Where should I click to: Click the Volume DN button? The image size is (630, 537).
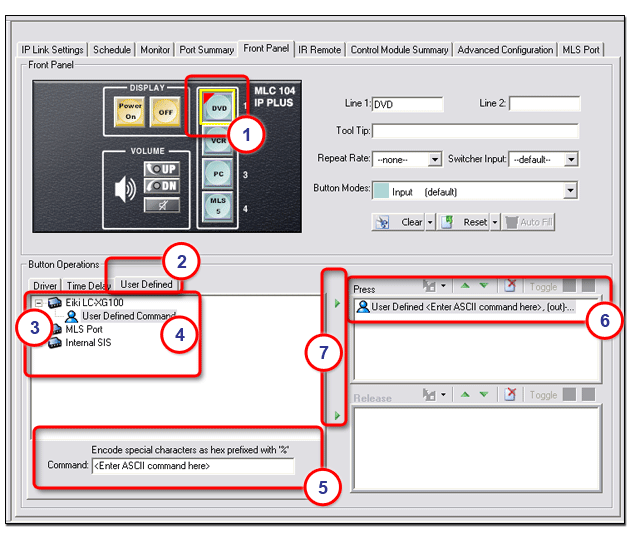[162, 186]
